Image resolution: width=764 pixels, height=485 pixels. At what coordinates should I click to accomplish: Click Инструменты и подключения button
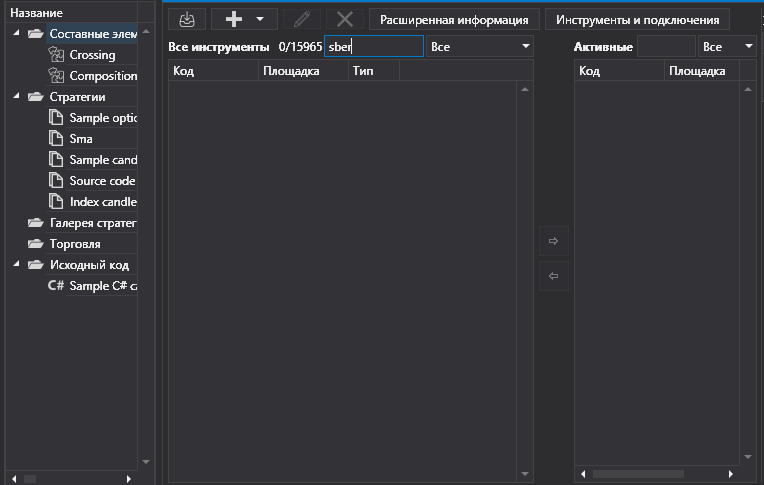(637, 19)
